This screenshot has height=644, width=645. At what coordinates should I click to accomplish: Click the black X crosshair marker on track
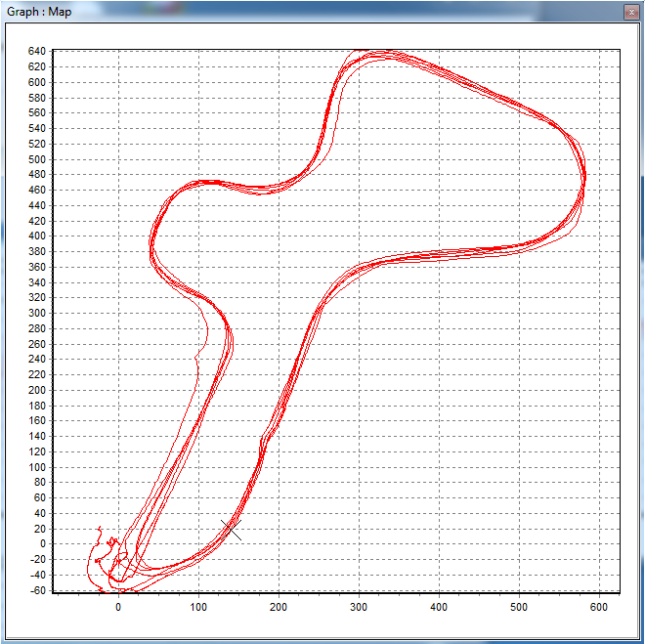pos(231,530)
